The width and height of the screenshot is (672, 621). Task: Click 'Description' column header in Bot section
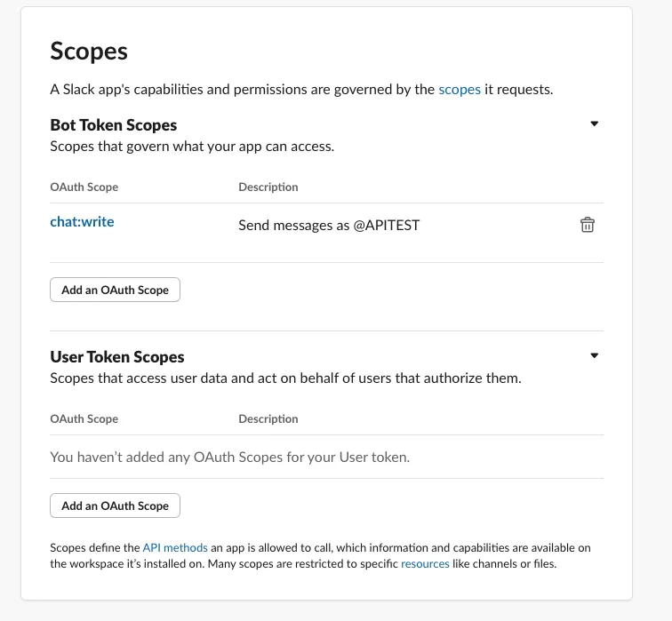tap(268, 187)
